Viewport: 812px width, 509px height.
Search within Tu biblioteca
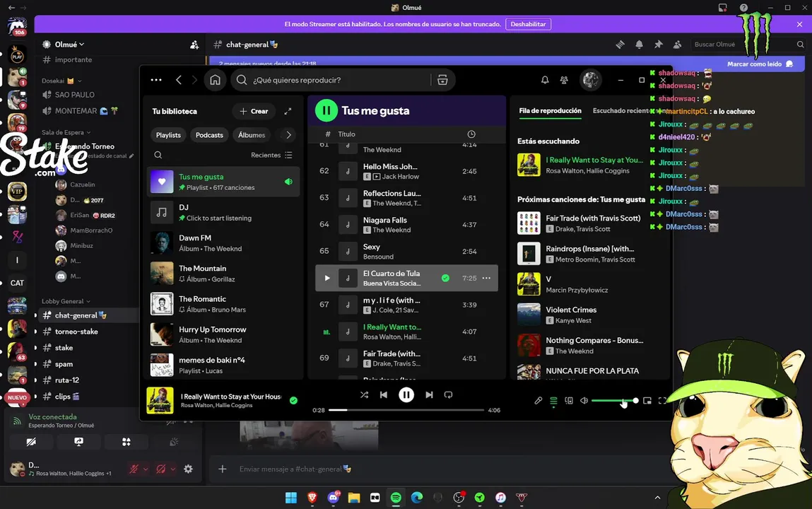pyautogui.click(x=158, y=155)
